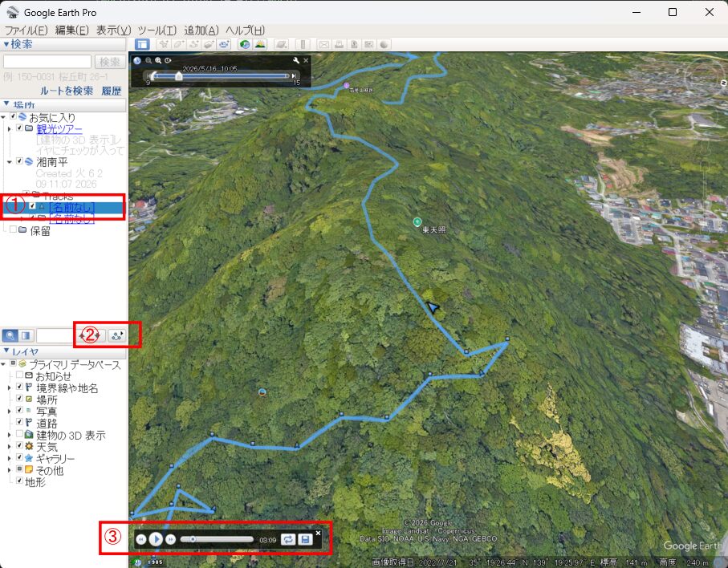Click the 履歴 link
Screen dimensions: 728x568
pos(112,91)
